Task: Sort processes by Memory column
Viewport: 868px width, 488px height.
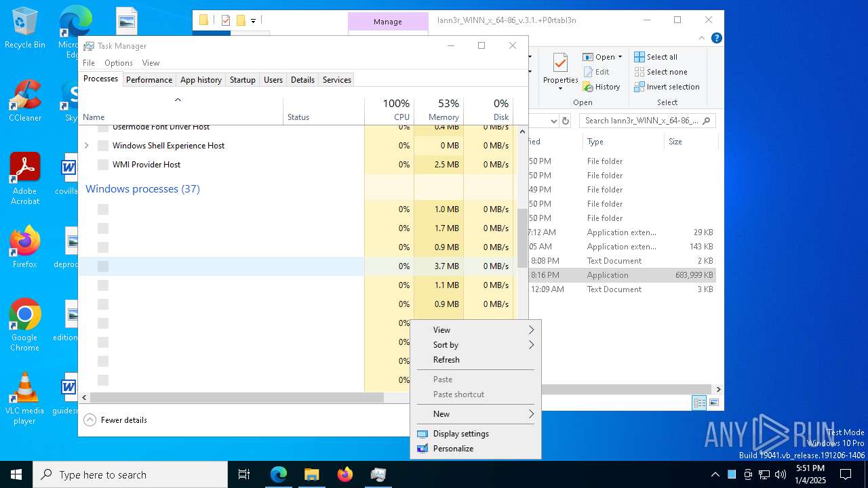Action: click(439, 110)
